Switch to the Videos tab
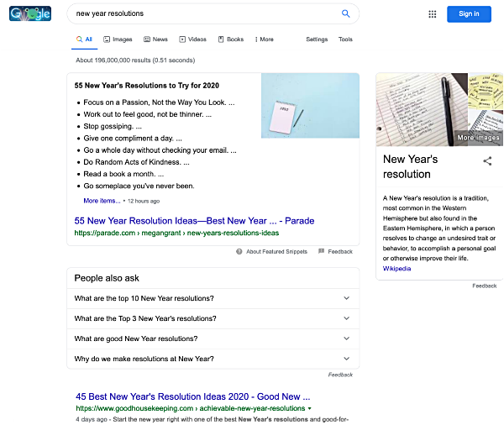504x425 pixels. pyautogui.click(x=192, y=39)
